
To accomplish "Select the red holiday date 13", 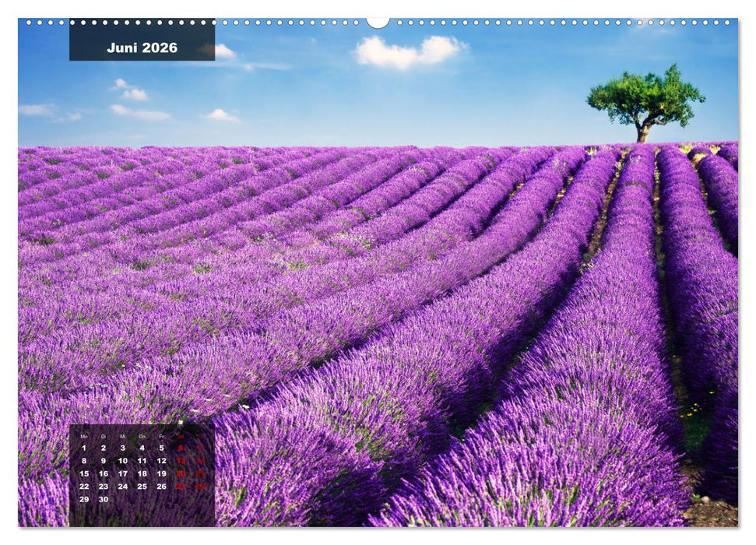I will pos(181,461).
